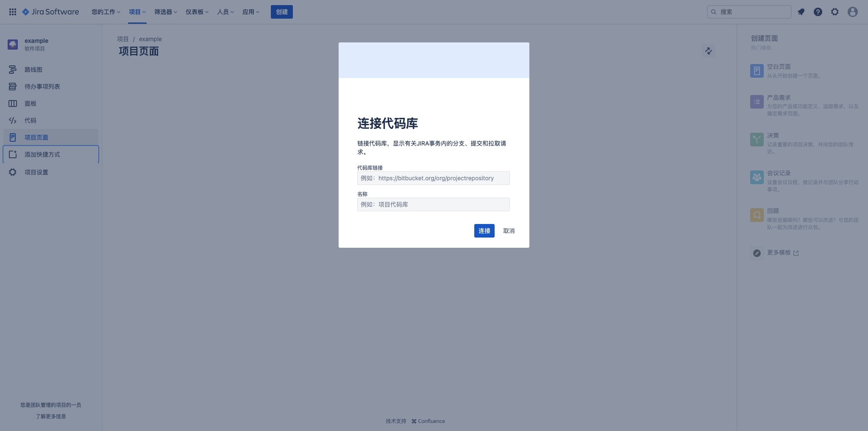Image resolution: width=868 pixels, height=431 pixels.
Task: Click the collapse panel arrows icon
Action: tap(709, 51)
